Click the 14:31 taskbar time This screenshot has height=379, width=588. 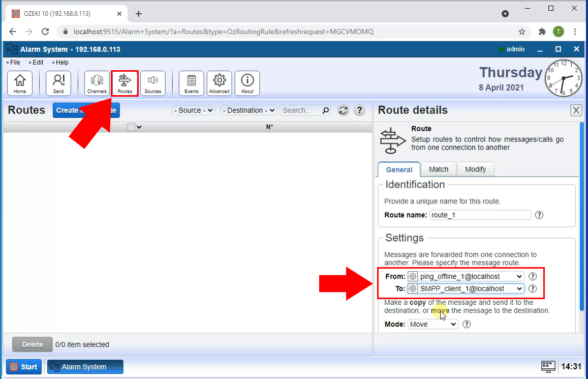click(x=571, y=367)
